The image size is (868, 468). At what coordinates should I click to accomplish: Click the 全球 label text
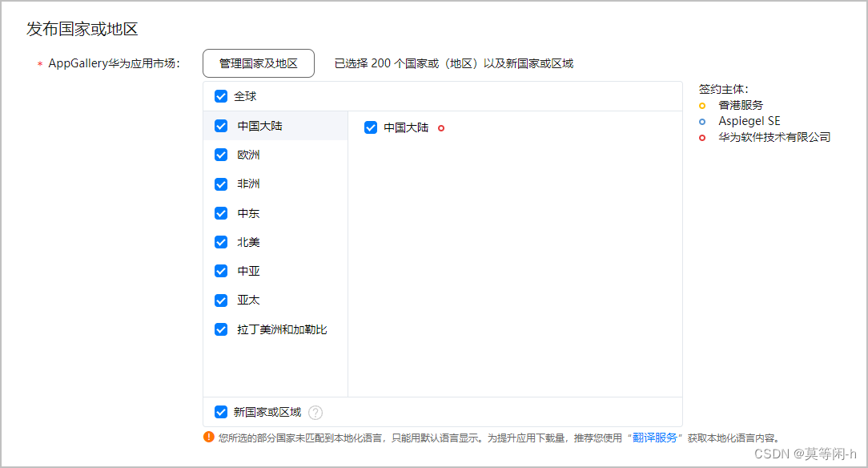245,96
